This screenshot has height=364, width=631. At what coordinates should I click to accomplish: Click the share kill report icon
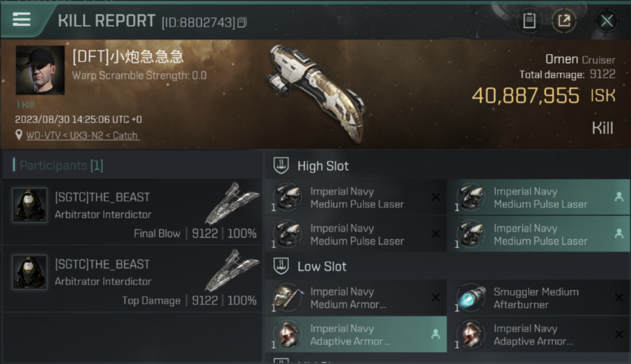[564, 20]
